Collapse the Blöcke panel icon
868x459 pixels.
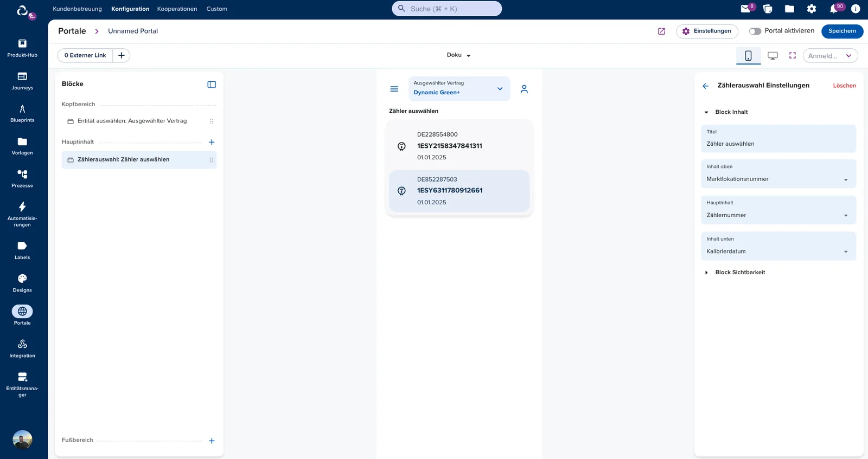(x=212, y=85)
